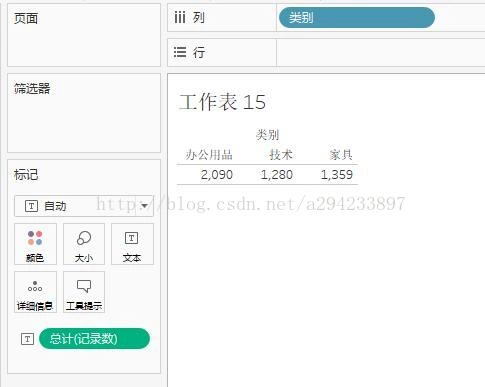Click the 页面 pages shelf label
Screen dimensions: 485x387
point(26,19)
